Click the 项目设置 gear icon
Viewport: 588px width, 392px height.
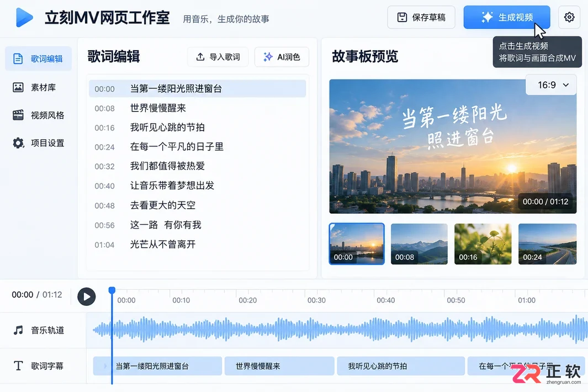(18, 143)
